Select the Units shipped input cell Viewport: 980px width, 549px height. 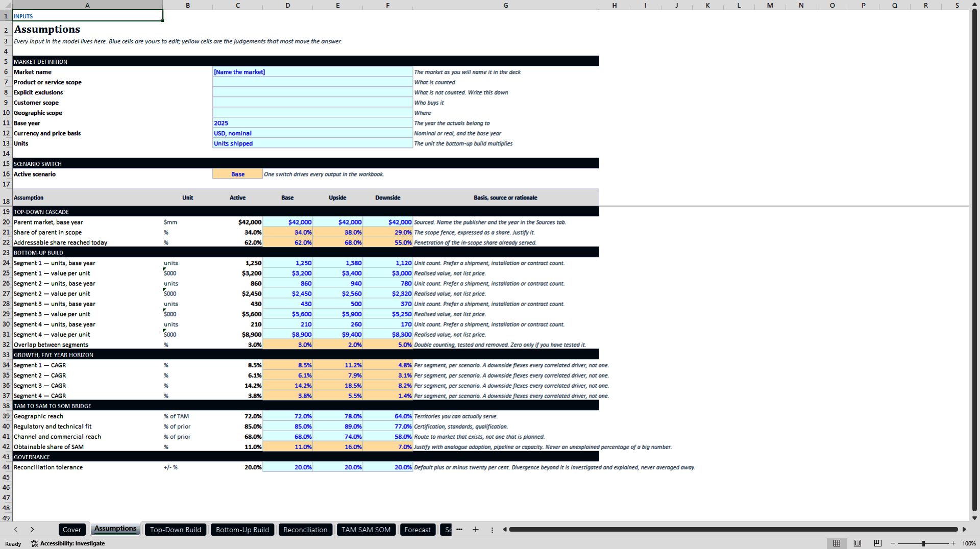(x=312, y=143)
